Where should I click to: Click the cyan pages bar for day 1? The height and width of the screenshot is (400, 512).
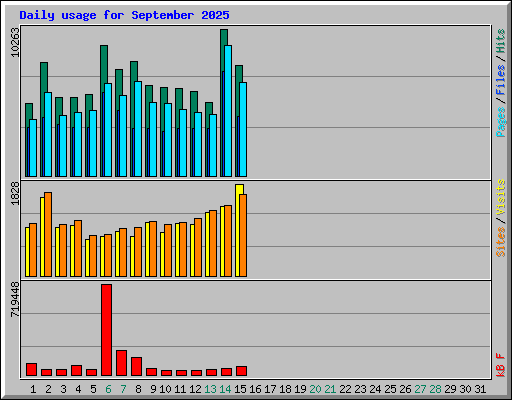click(33, 148)
